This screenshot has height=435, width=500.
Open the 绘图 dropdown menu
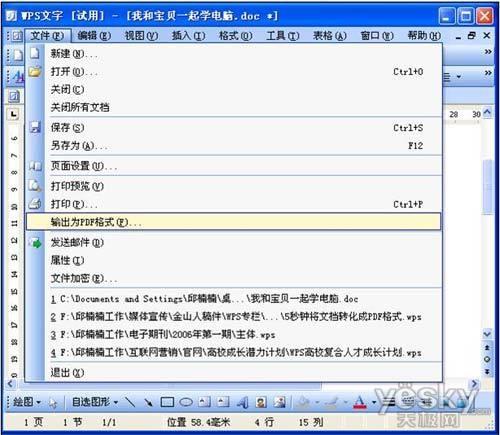[27, 402]
